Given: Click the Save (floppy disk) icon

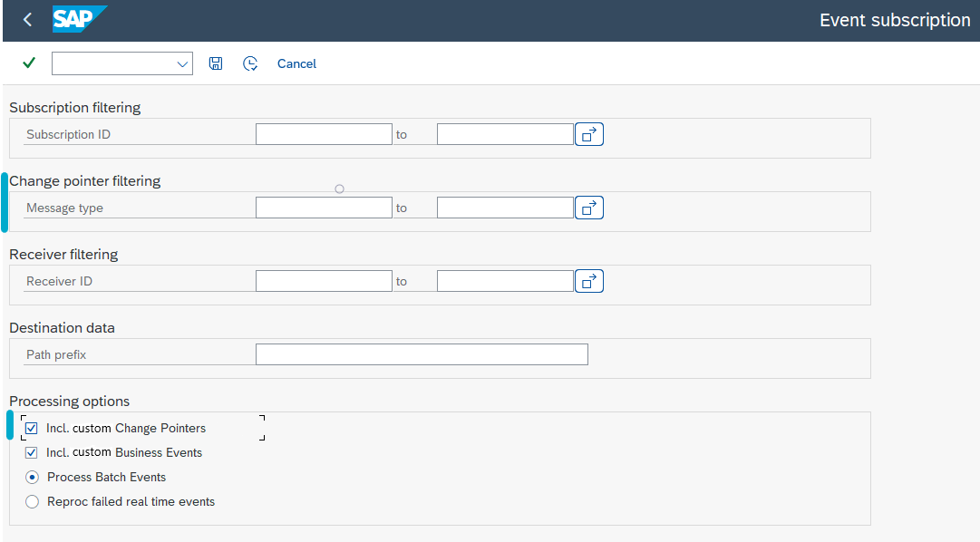Looking at the screenshot, I should (x=215, y=63).
